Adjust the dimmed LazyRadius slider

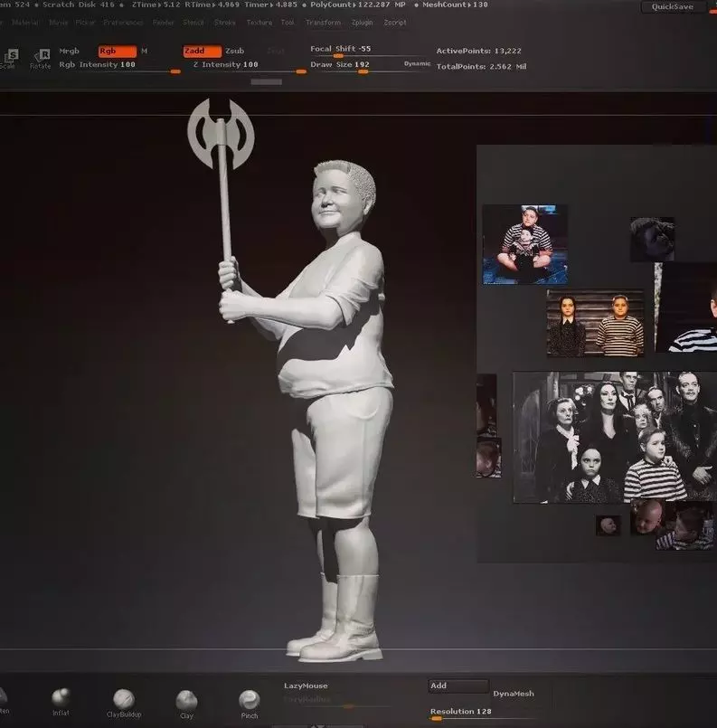(336, 701)
